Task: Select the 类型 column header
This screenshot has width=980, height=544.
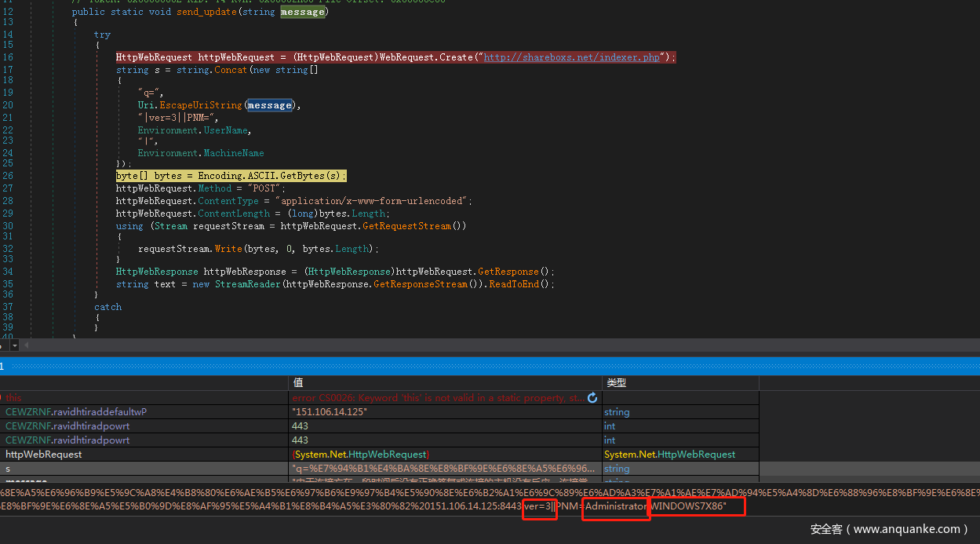Action: tap(615, 383)
